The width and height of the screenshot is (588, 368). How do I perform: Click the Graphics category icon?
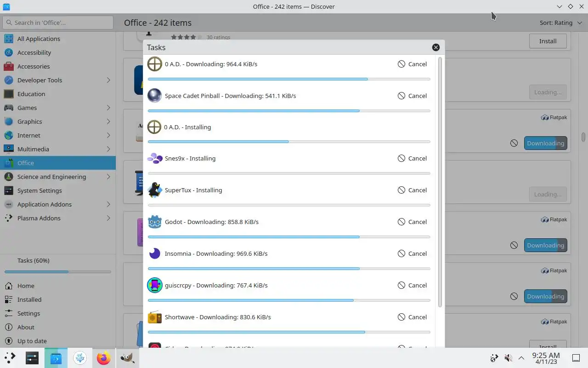pyautogui.click(x=9, y=121)
